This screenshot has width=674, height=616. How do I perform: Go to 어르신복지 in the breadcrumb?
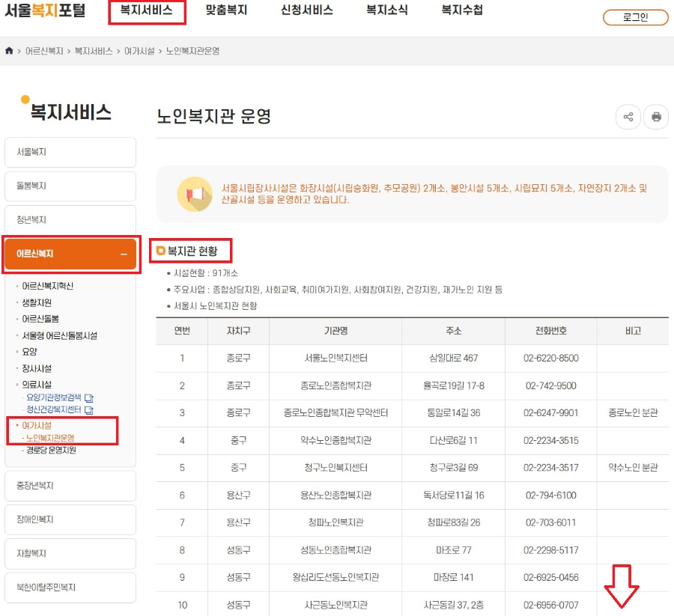[x=44, y=51]
